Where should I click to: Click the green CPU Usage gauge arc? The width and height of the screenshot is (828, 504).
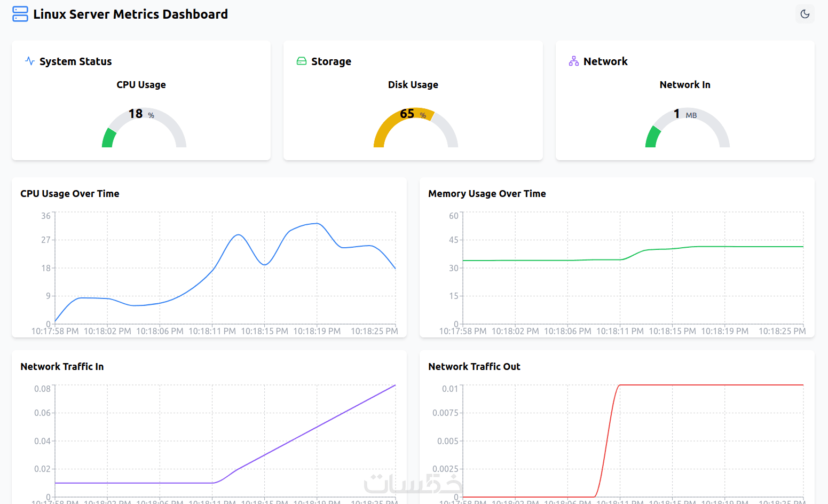click(109, 138)
